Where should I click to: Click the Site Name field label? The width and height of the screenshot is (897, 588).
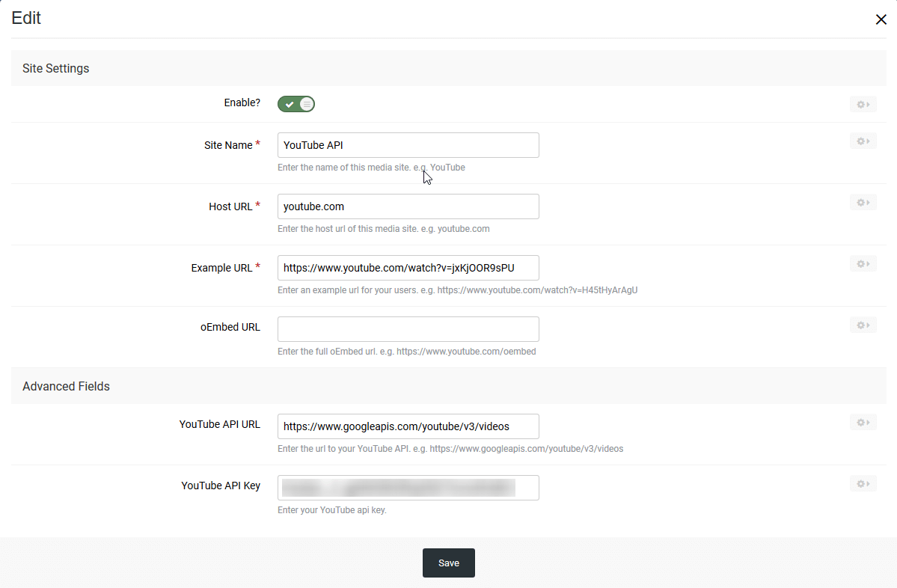click(x=228, y=145)
